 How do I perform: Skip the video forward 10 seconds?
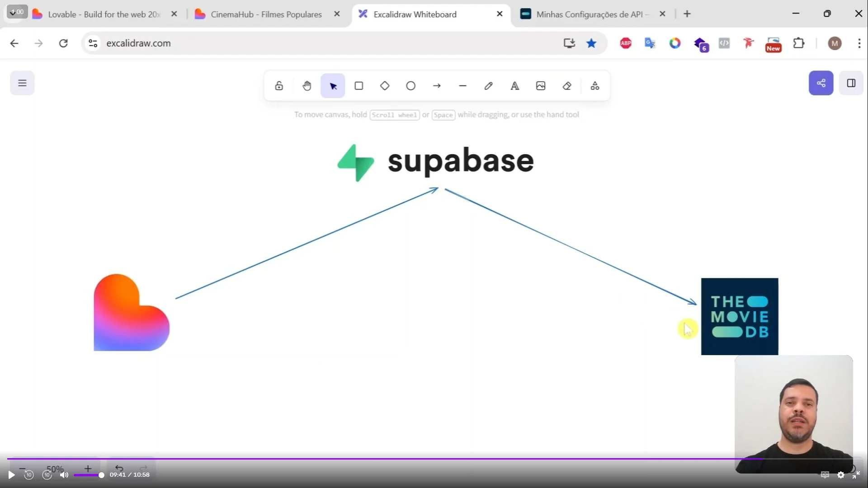tap(47, 475)
